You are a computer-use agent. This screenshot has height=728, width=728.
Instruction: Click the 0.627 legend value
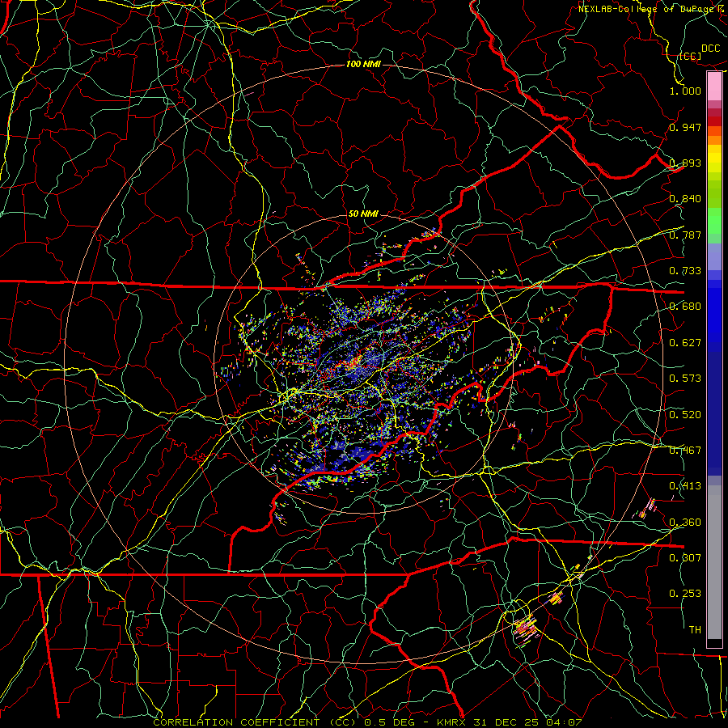(685, 343)
